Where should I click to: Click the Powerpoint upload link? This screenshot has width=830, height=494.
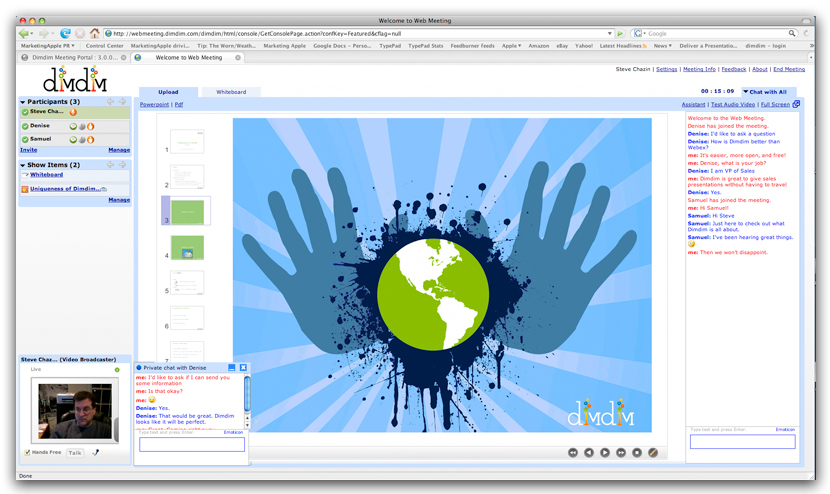click(155, 104)
